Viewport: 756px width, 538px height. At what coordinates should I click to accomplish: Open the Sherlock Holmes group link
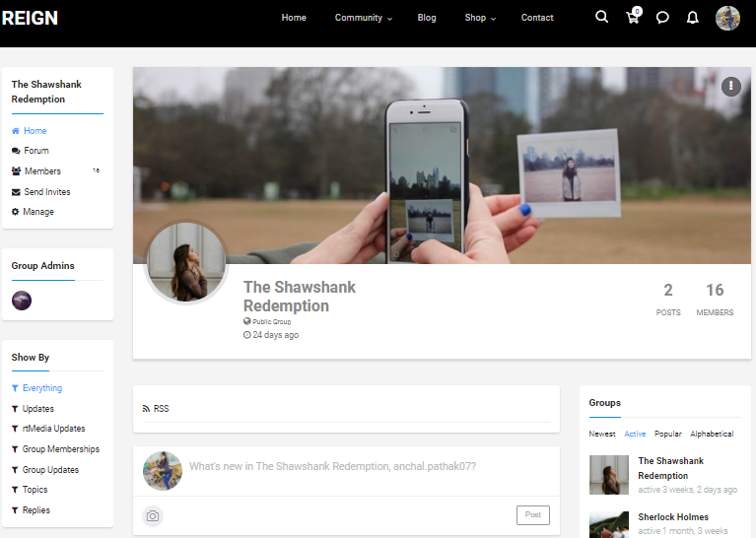[x=673, y=516]
